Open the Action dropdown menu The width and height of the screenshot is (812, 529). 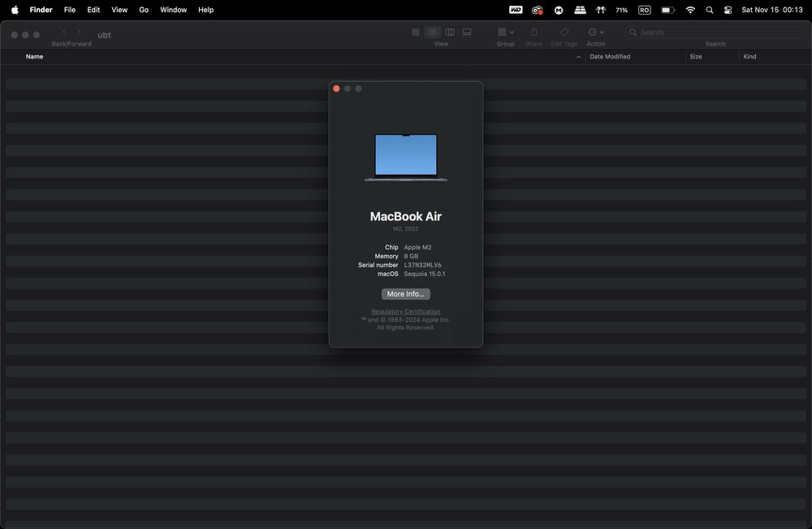click(596, 33)
